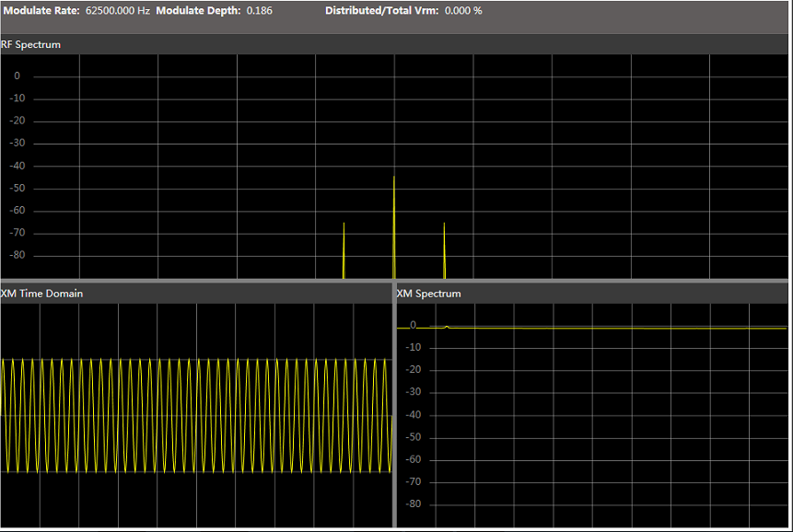Click the XM Spectrum panel header

[592, 294]
